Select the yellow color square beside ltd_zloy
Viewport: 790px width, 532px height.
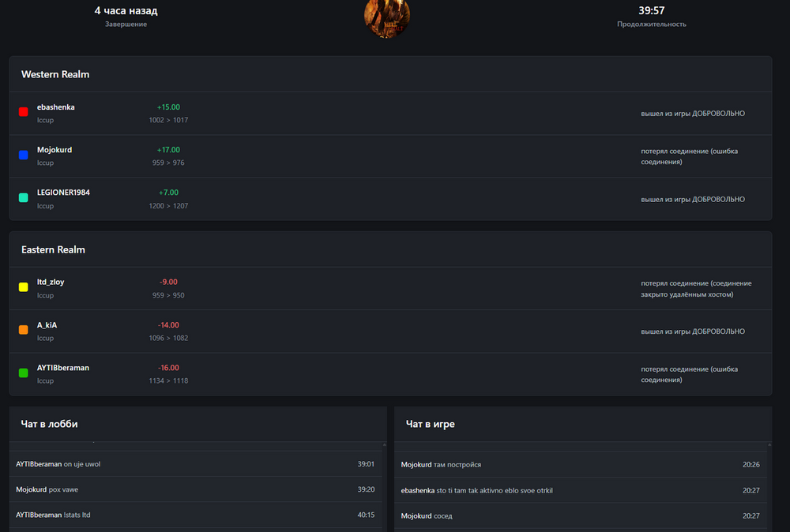24,287
